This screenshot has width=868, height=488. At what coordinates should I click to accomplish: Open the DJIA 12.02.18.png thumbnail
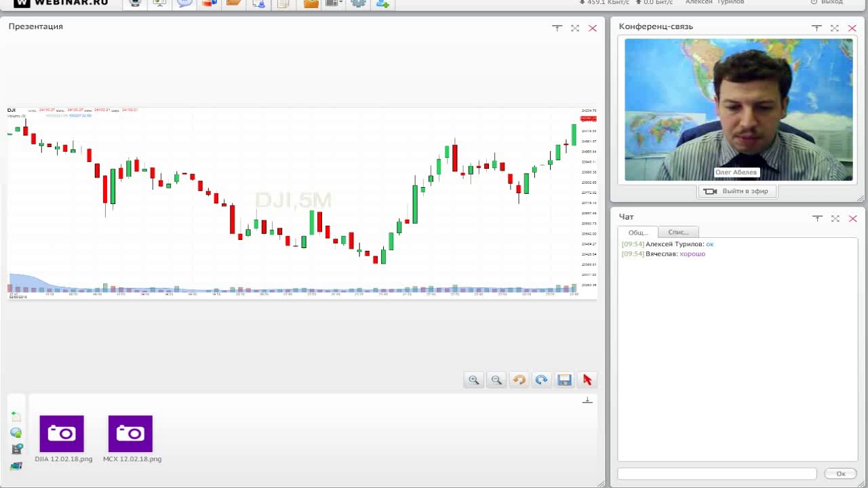pos(62,434)
